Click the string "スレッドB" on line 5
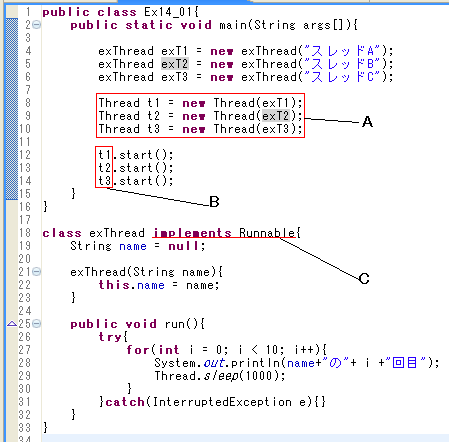 (342, 64)
